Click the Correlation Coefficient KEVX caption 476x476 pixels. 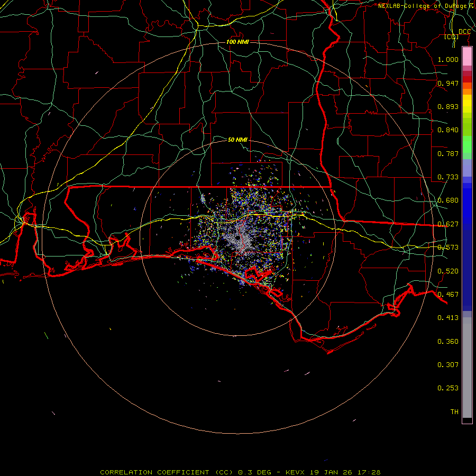coord(240,472)
